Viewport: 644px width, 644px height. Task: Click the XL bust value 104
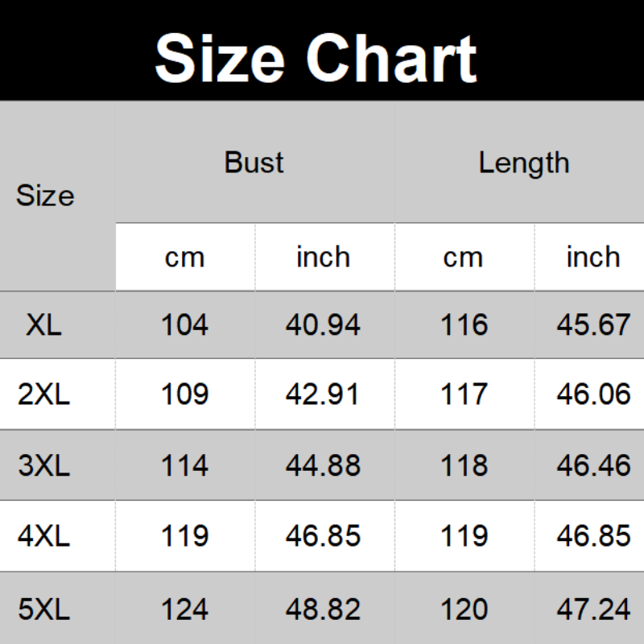point(184,324)
